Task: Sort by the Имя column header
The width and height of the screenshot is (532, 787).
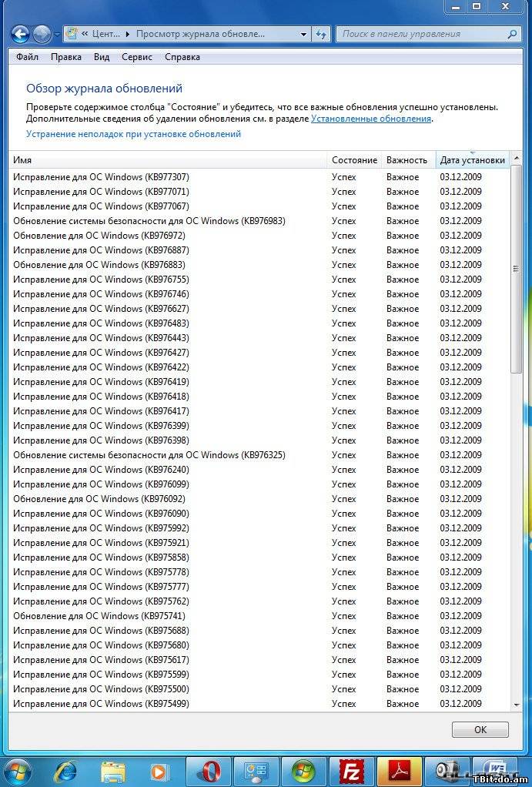Action: 168,160
